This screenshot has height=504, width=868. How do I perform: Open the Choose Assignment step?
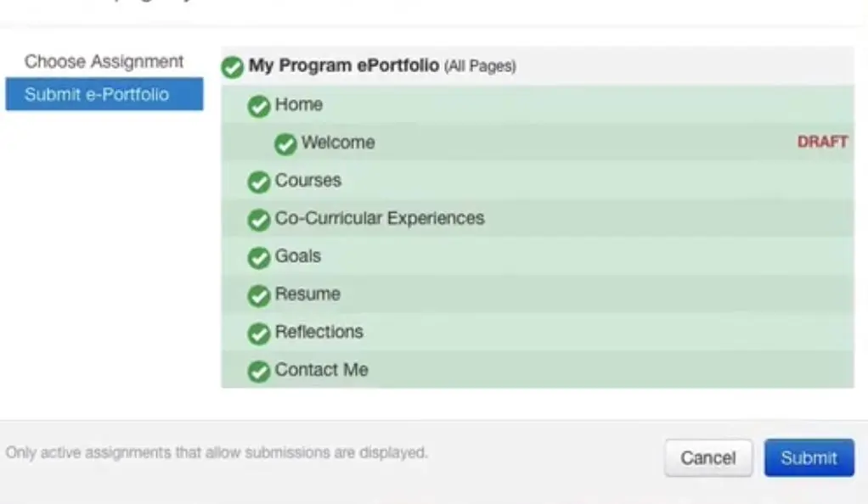(x=104, y=62)
